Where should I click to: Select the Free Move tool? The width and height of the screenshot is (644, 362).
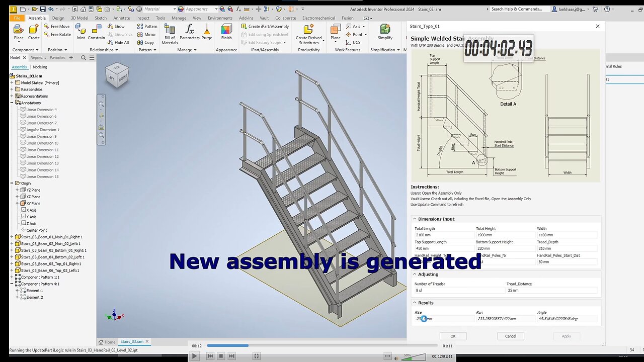(57, 26)
